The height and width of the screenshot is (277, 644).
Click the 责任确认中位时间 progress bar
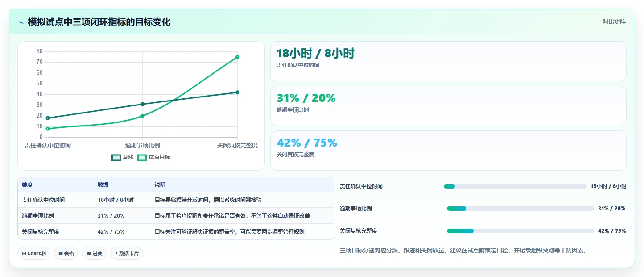coord(515,186)
